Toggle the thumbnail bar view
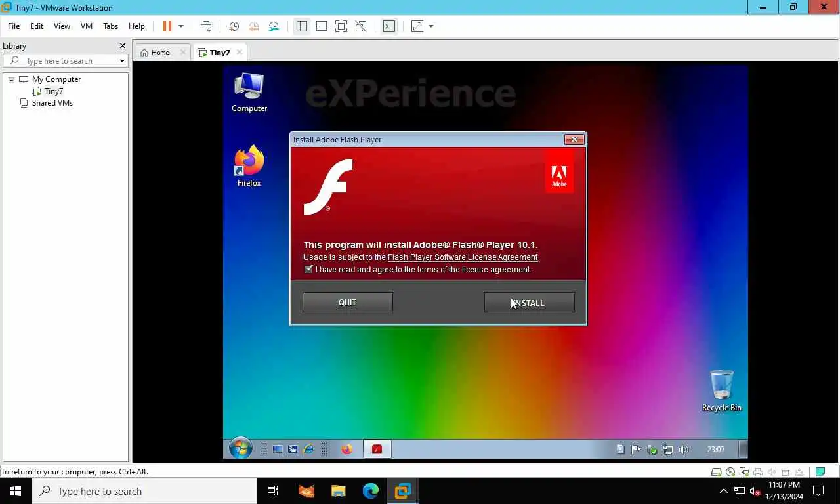 coord(322,26)
